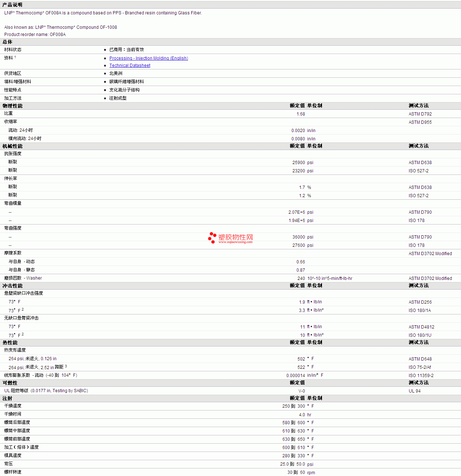The height and width of the screenshot is (476, 461).
Task: Select text 'Product reorder name: OF008A'
Action: tap(35, 35)
